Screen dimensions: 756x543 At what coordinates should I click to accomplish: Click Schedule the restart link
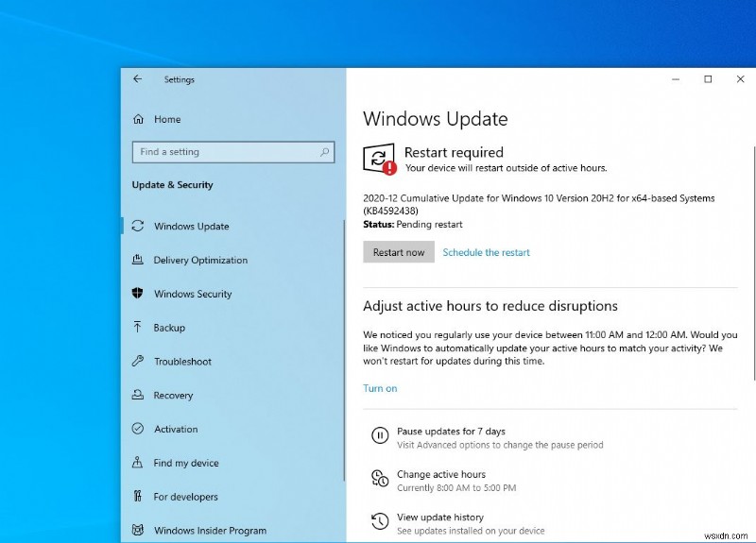486,252
